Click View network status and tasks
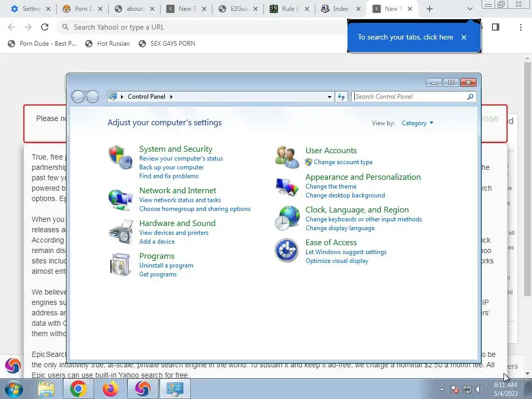The height and width of the screenshot is (399, 532). [x=180, y=200]
